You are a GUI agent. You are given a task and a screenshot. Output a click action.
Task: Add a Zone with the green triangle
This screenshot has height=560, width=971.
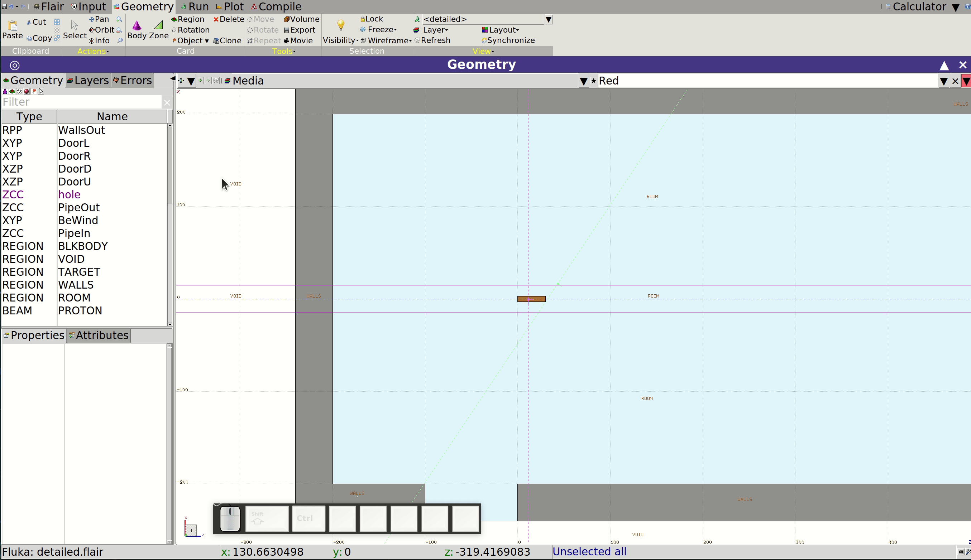click(x=159, y=30)
